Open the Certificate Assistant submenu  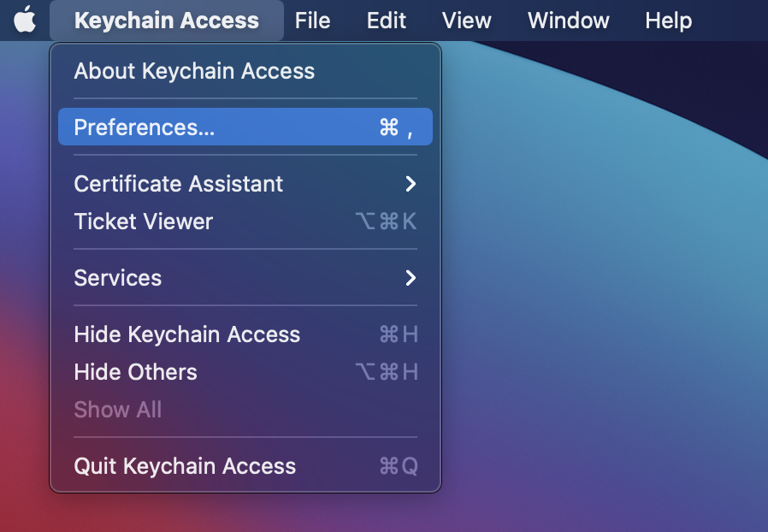click(x=179, y=184)
